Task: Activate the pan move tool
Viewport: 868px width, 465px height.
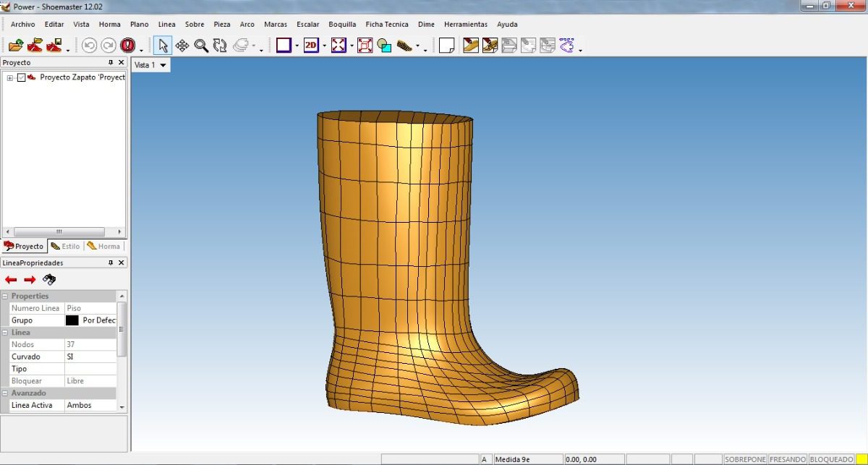Action: pos(182,46)
